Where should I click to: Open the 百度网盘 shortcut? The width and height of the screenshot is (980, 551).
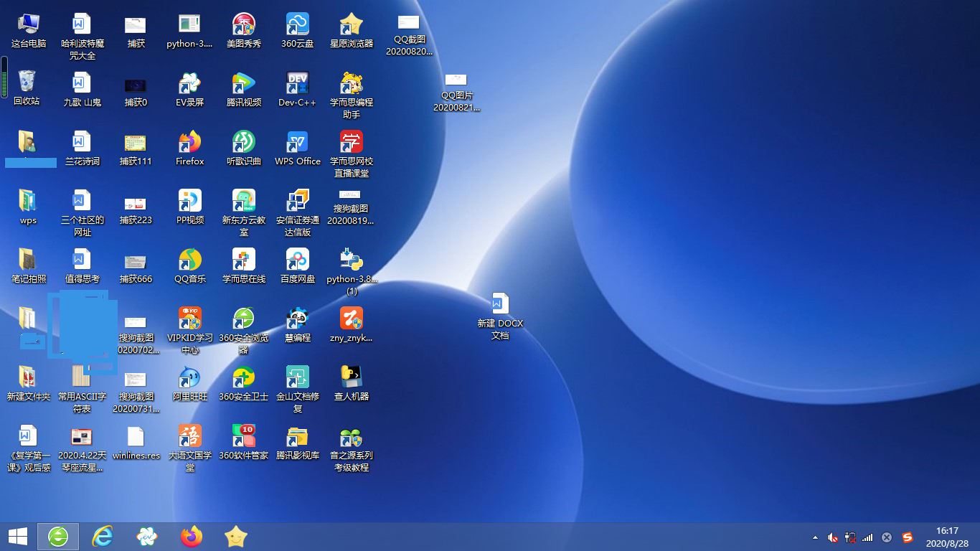pyautogui.click(x=298, y=266)
